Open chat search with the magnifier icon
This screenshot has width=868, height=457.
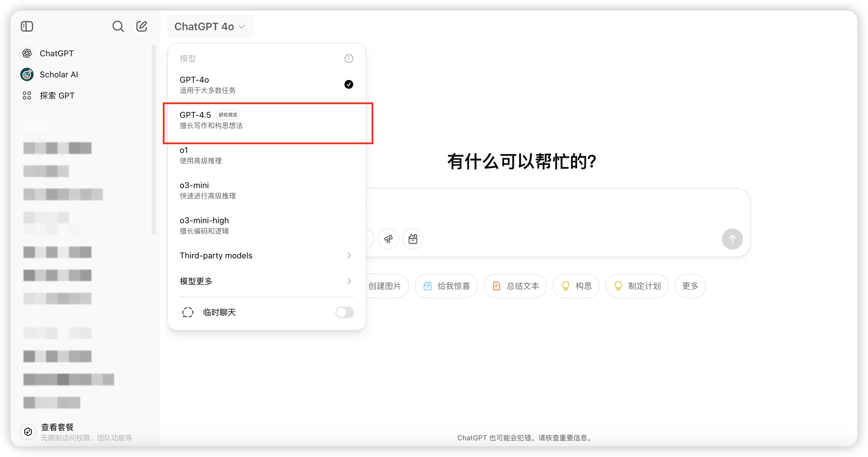click(x=118, y=26)
